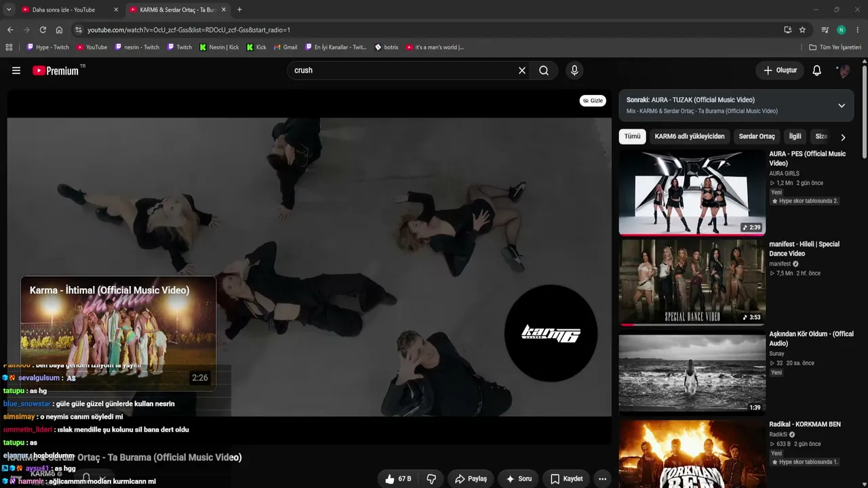Open the Gmail bookmark
Screen dimensions: 868x488
pyautogui.click(x=285, y=47)
